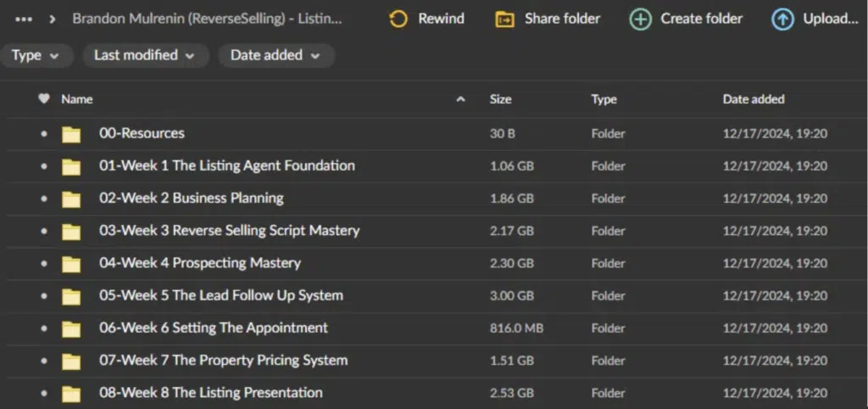Viewport: 868px width, 409px height.
Task: Click folder icon for 08-Week 8
Action: point(71,394)
